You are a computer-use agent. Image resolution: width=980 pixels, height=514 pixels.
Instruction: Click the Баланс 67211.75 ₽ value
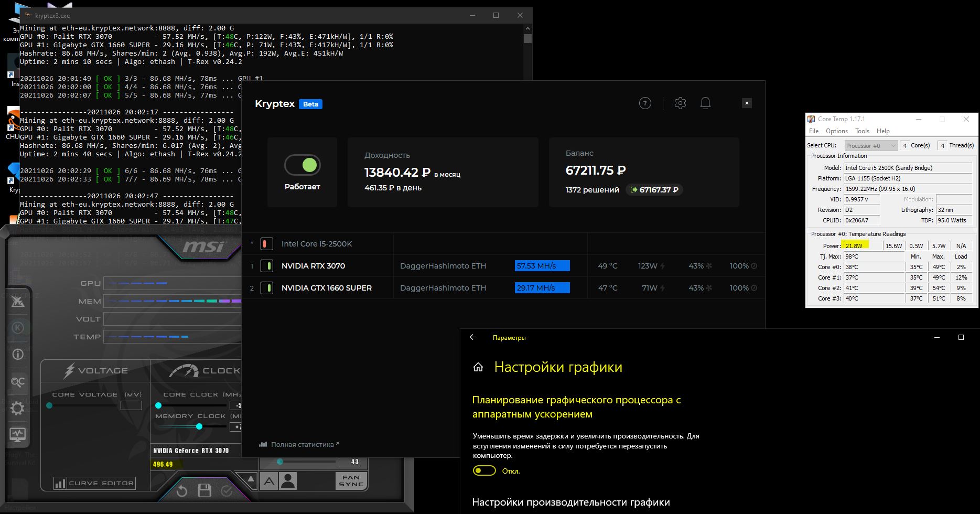[596, 170]
